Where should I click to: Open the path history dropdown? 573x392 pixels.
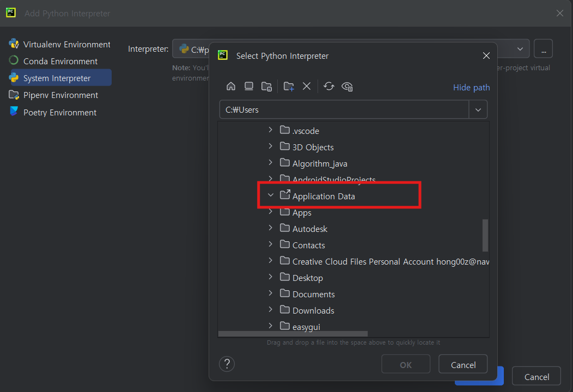tap(478, 109)
